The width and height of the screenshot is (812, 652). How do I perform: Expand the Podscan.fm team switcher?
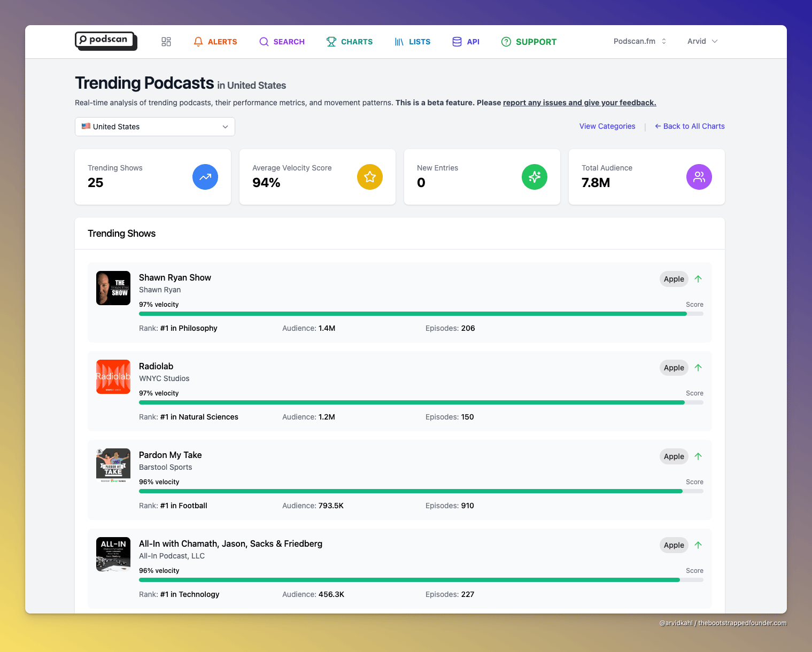pyautogui.click(x=640, y=41)
